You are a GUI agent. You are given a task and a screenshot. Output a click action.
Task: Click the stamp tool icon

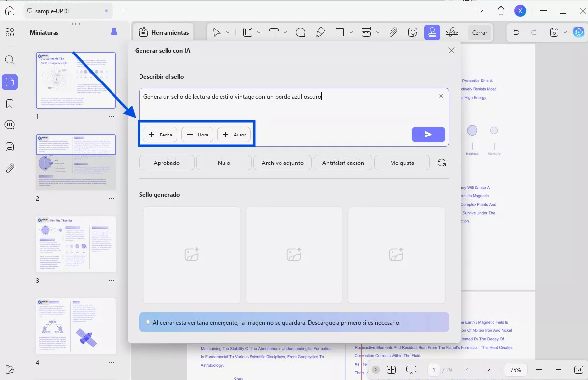[432, 32]
